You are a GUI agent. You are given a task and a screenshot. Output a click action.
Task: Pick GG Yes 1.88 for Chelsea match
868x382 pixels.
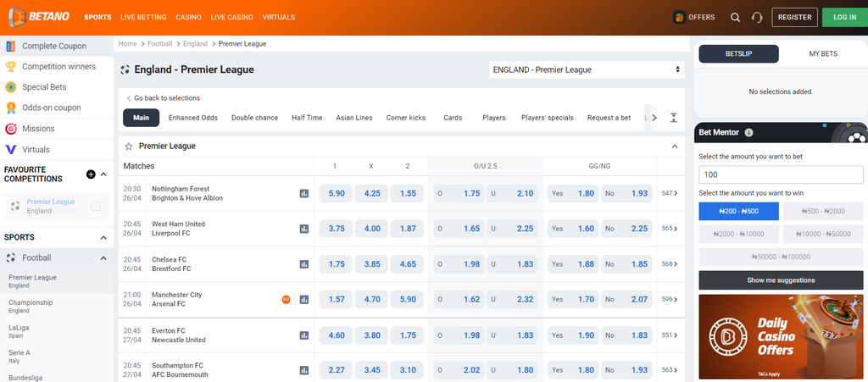click(x=574, y=264)
